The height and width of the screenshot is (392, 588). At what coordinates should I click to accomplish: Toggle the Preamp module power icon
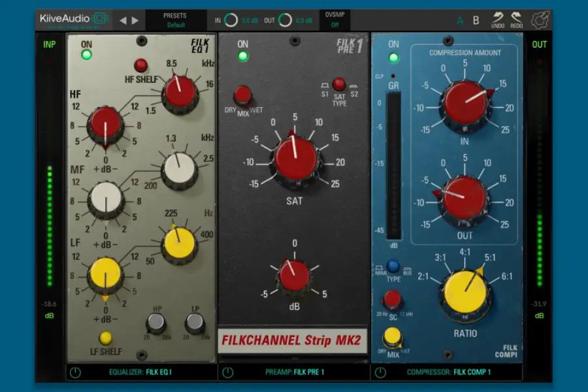point(227,372)
